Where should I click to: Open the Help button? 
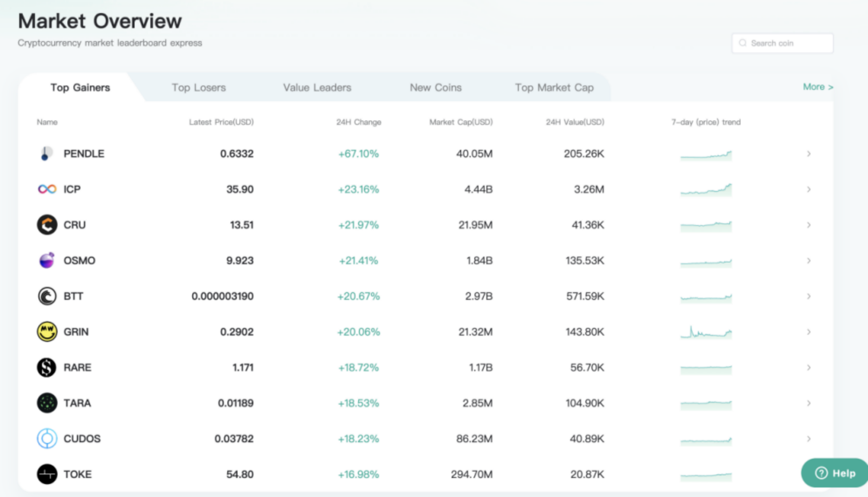834,473
